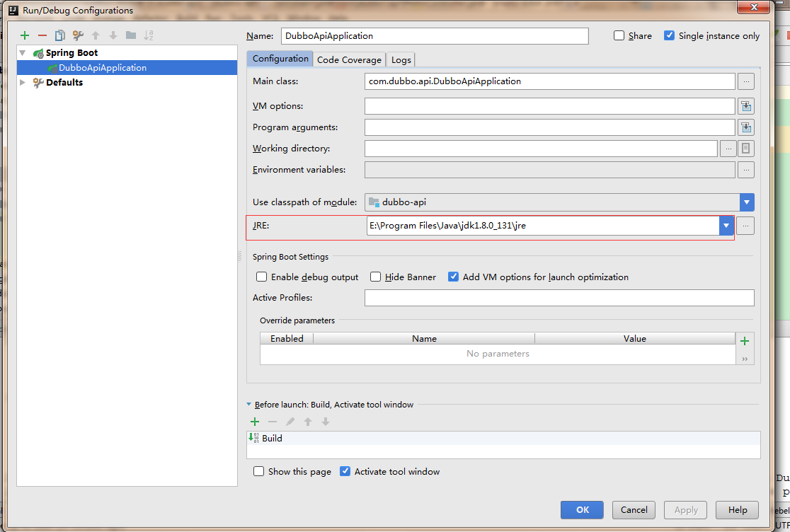
Task: Click the green plus to add override parameter
Action: click(744, 341)
